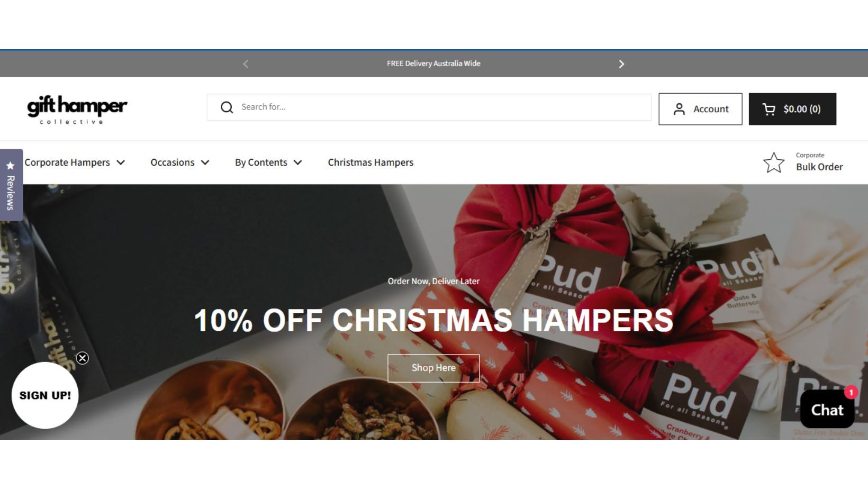Open the Reviews side tab
This screenshot has width=868, height=489.
(11, 185)
